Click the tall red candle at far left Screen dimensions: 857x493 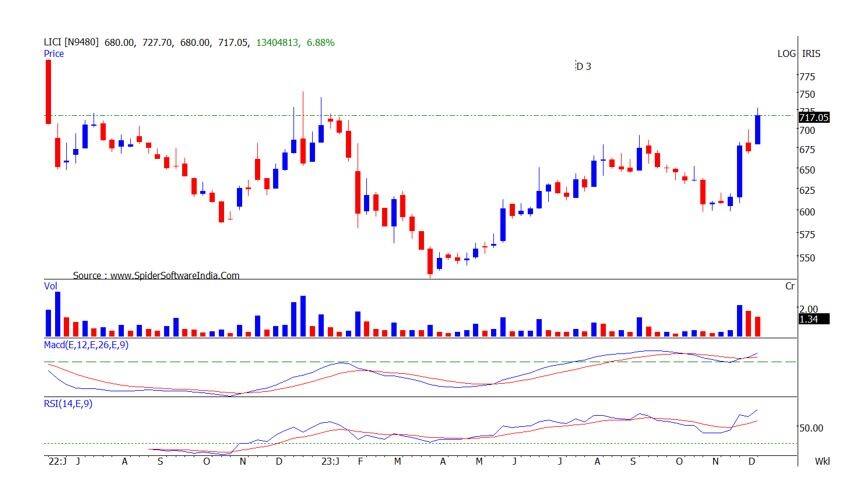[x=47, y=92]
